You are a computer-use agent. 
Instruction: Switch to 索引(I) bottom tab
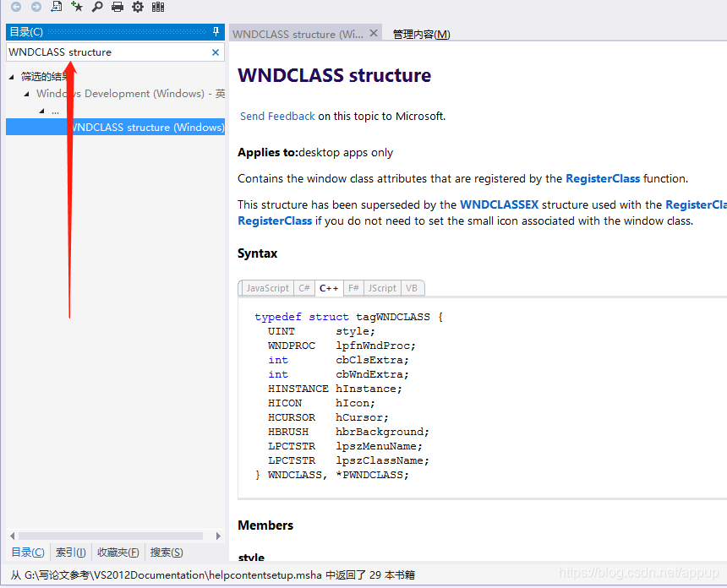(70, 553)
